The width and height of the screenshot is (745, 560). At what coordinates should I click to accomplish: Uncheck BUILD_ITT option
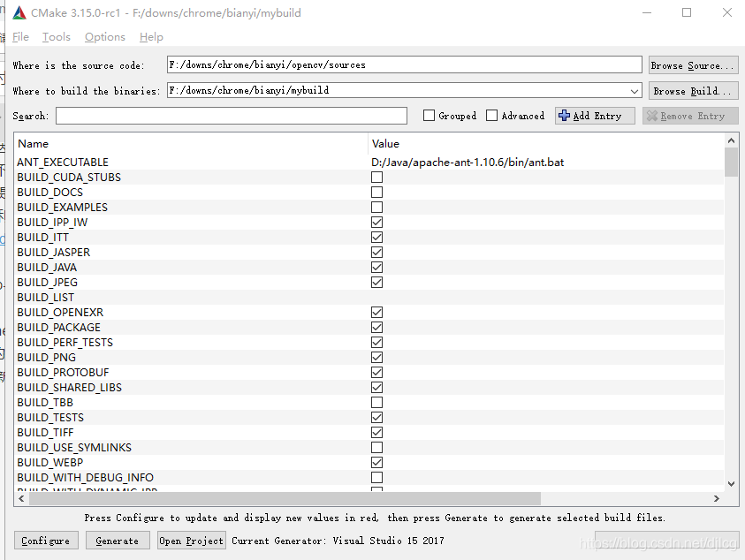tap(376, 237)
